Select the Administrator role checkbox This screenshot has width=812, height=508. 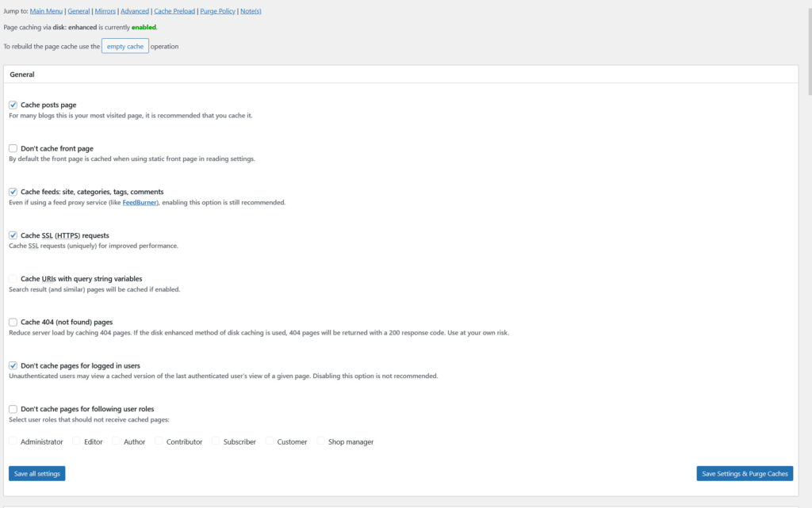click(13, 441)
